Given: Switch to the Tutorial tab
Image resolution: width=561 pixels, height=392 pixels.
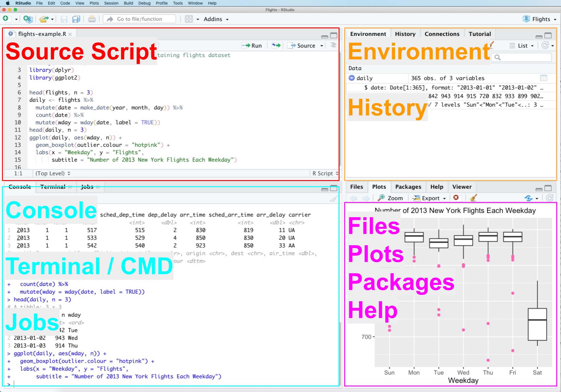Looking at the screenshot, I should click(x=480, y=34).
